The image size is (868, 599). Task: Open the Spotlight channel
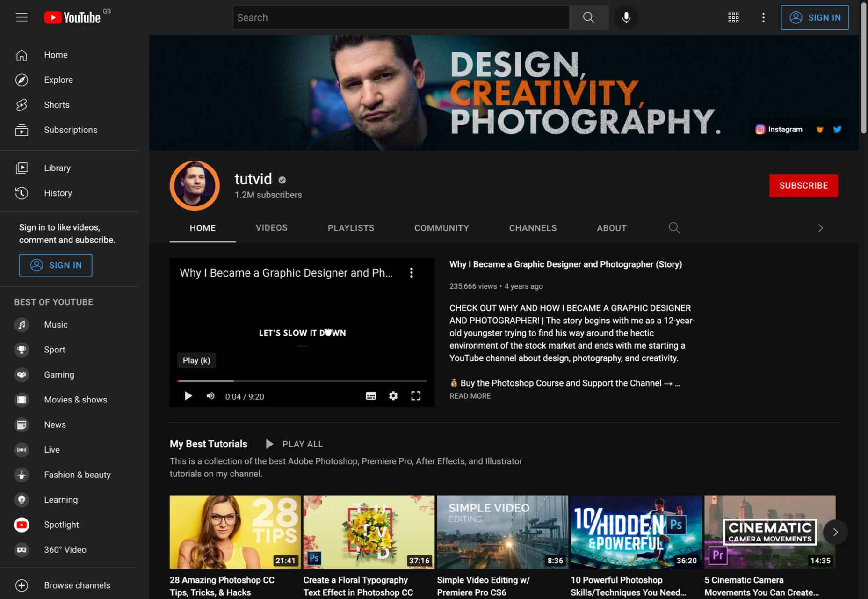point(70,525)
